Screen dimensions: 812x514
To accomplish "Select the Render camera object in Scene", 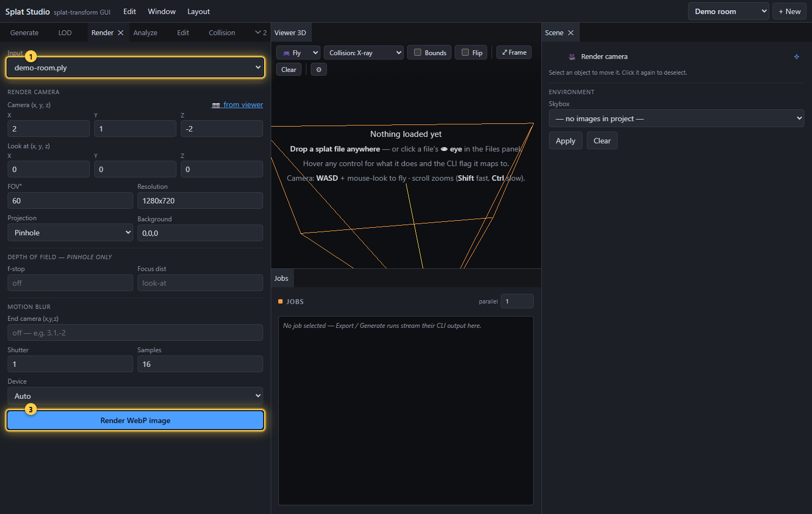I will (604, 56).
